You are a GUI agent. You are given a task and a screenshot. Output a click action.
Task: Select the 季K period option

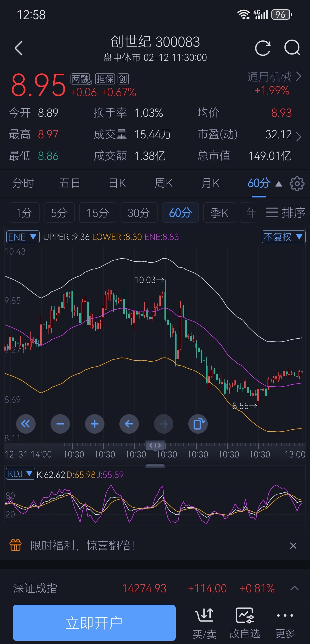[x=219, y=213]
